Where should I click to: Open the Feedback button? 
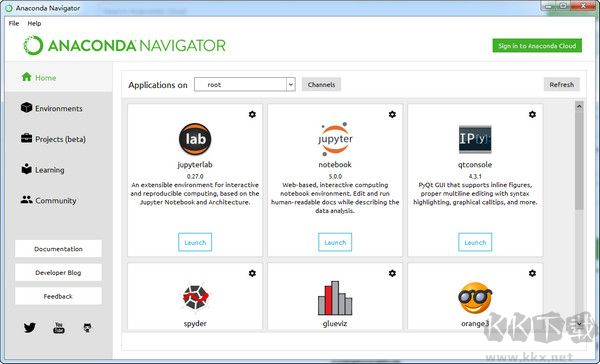(x=58, y=296)
